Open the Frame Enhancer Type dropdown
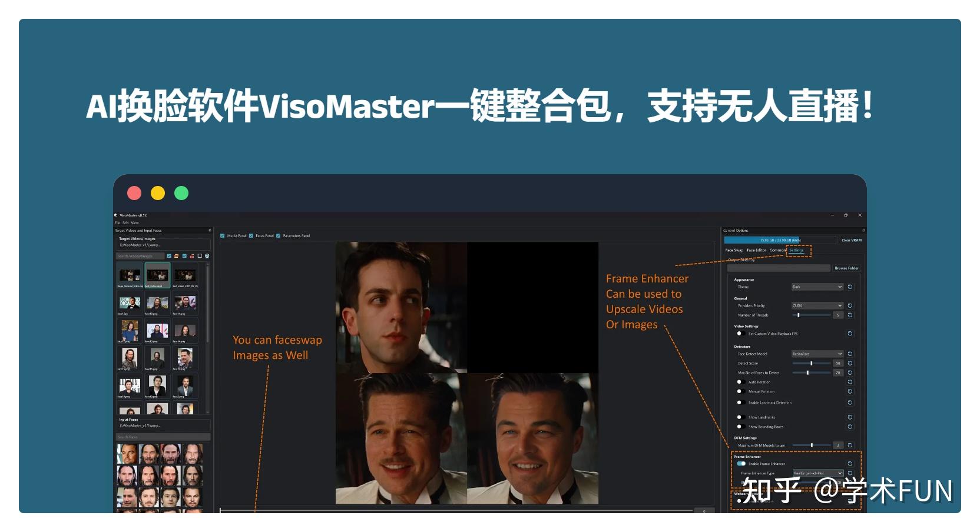Viewport: 980px width, 532px height. 816,473
